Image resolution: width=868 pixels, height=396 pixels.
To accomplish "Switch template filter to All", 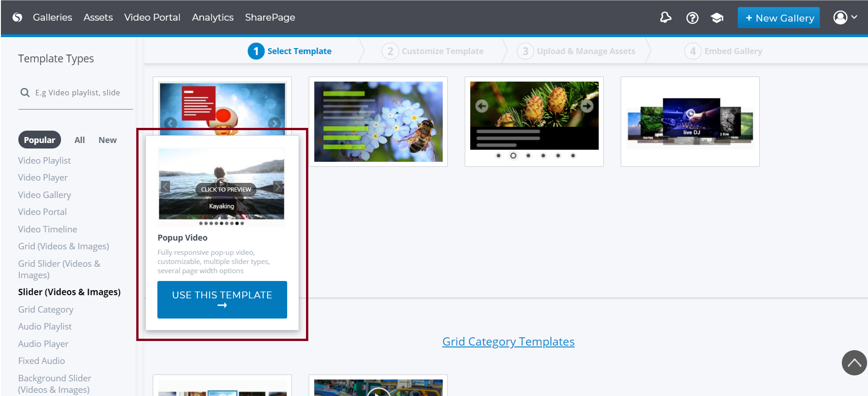I will point(79,140).
